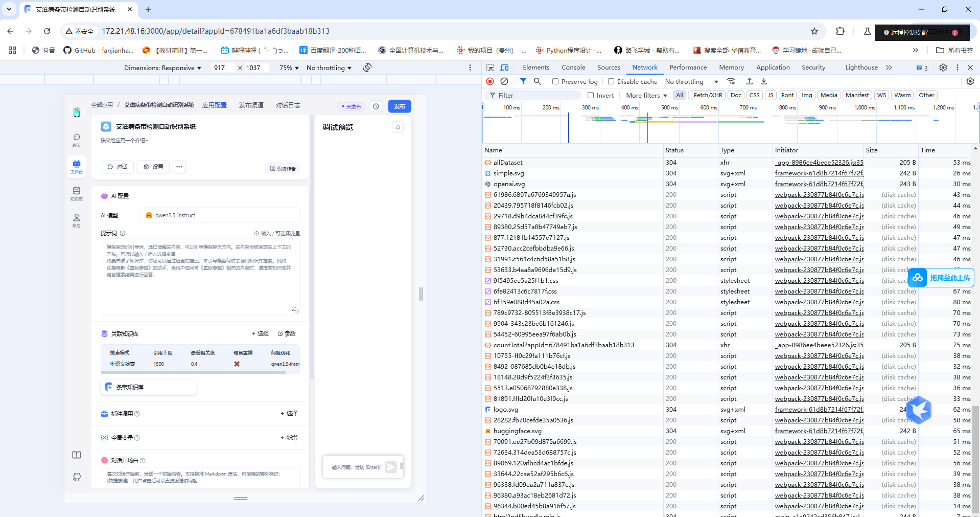Tick the Disable cache checkbox
The height and width of the screenshot is (517, 980).
pos(611,82)
